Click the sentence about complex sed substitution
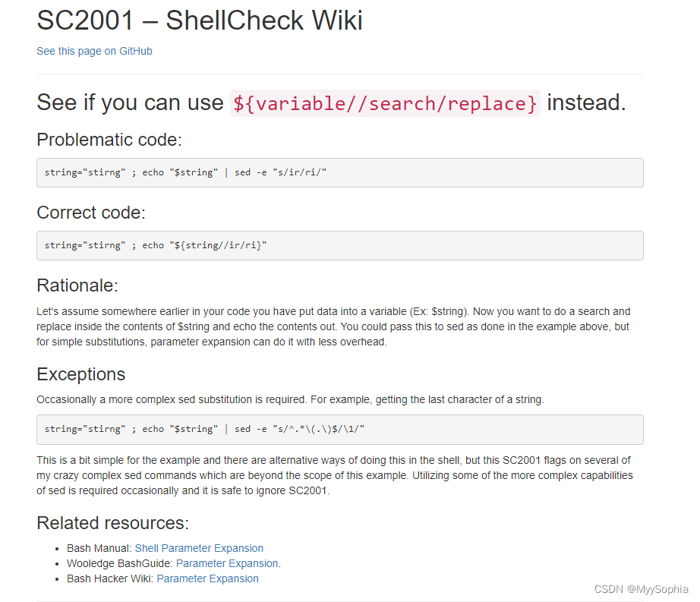Screen dimensions: 700x602 click(x=290, y=399)
